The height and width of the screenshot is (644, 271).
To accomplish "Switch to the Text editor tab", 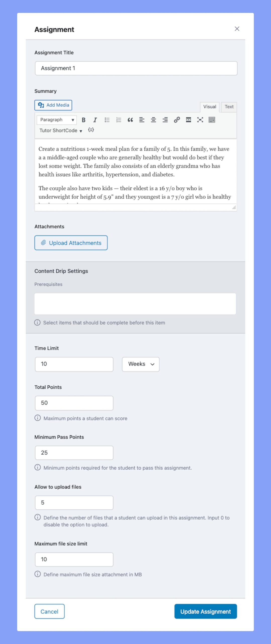I will 229,107.
